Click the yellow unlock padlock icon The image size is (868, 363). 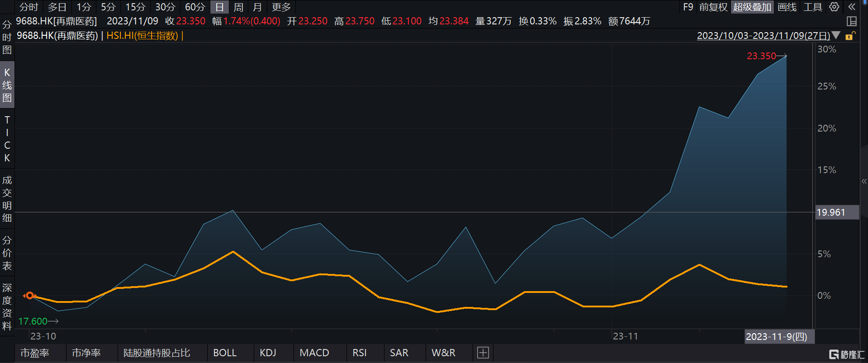850,36
